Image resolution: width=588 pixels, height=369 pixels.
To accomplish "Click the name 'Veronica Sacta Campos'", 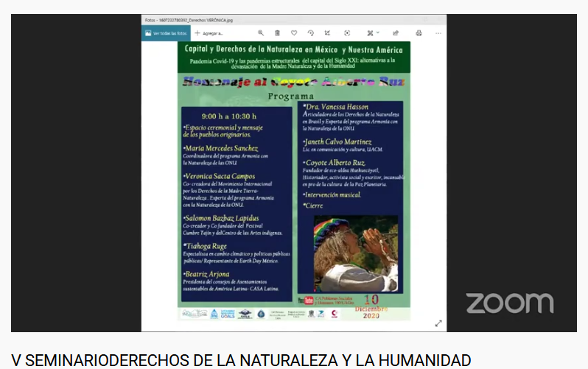I will (x=220, y=176).
